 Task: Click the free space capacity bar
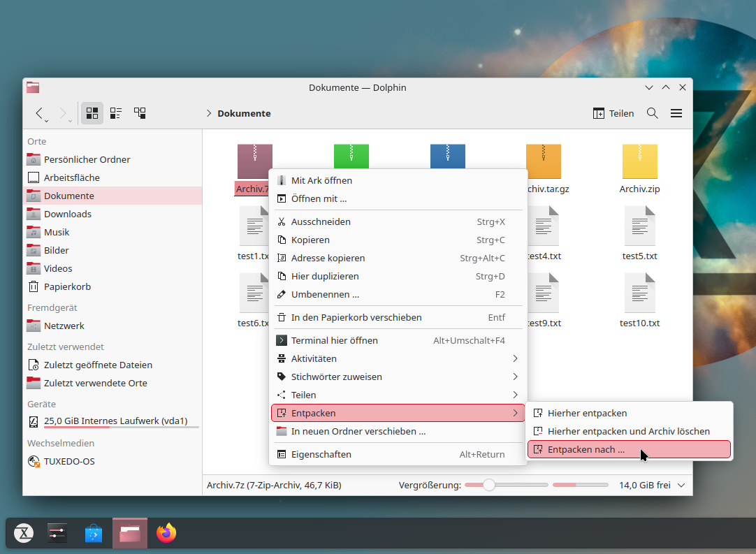tap(581, 485)
